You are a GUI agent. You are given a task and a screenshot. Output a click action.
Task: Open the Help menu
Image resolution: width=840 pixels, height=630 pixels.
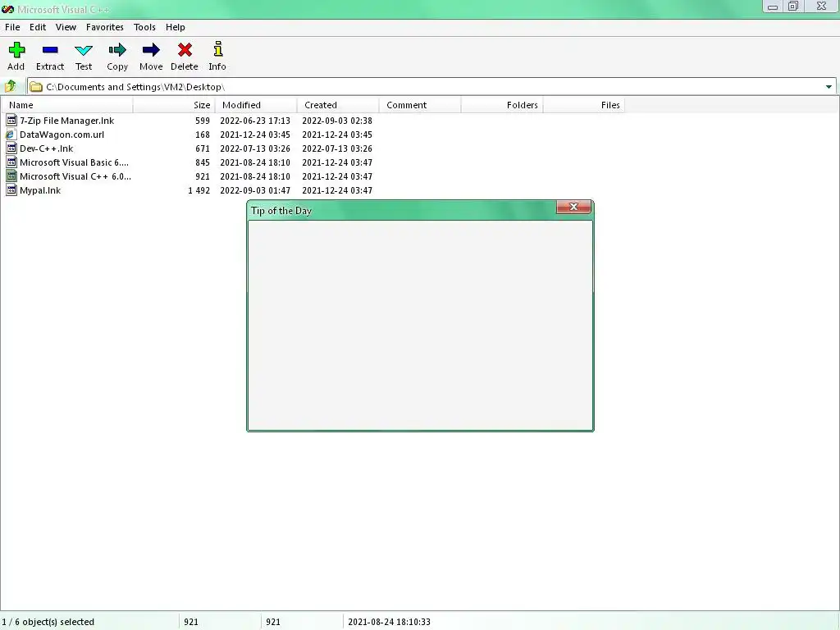point(176,27)
